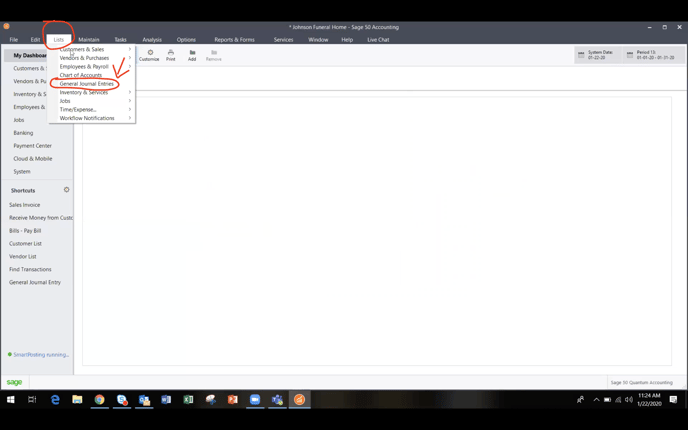688x430 pixels.
Task: Select Banking in the navigation pane
Action: 23,133
